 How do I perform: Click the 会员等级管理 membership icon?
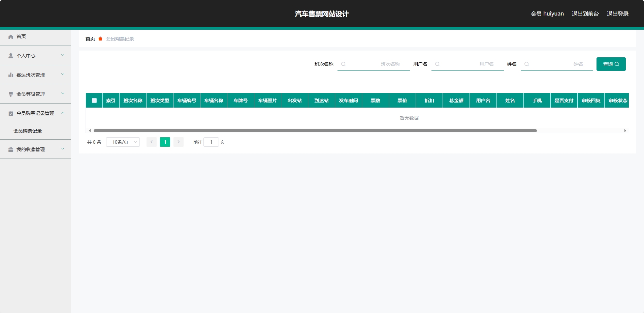click(10, 94)
